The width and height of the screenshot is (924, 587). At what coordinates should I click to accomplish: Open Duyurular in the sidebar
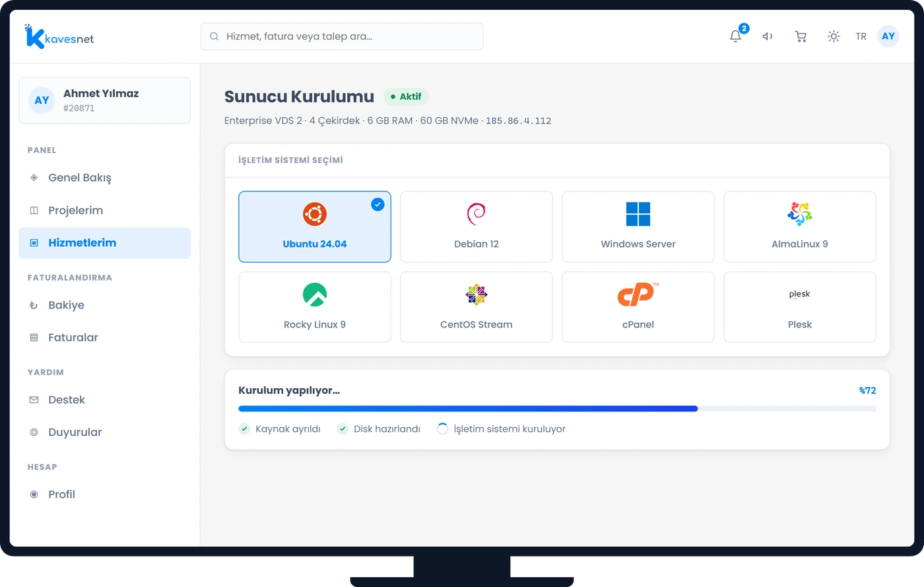tap(104, 432)
